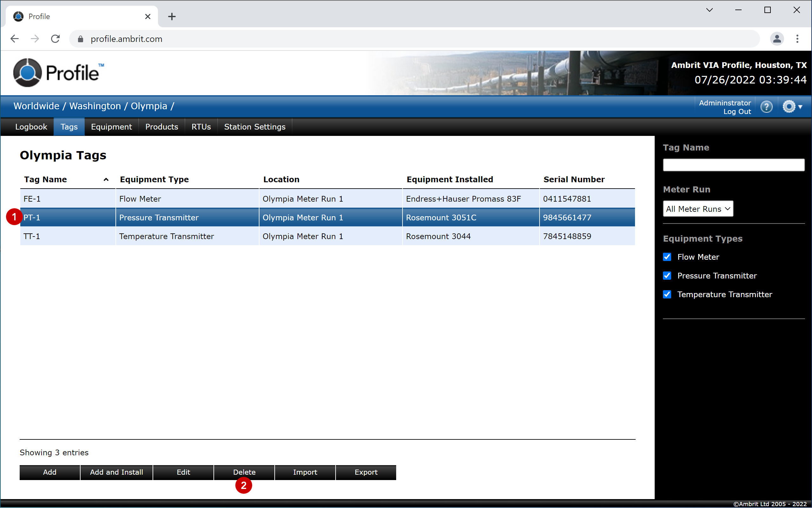Open the help question mark icon
Screen dimensions: 812x508
[x=766, y=107]
